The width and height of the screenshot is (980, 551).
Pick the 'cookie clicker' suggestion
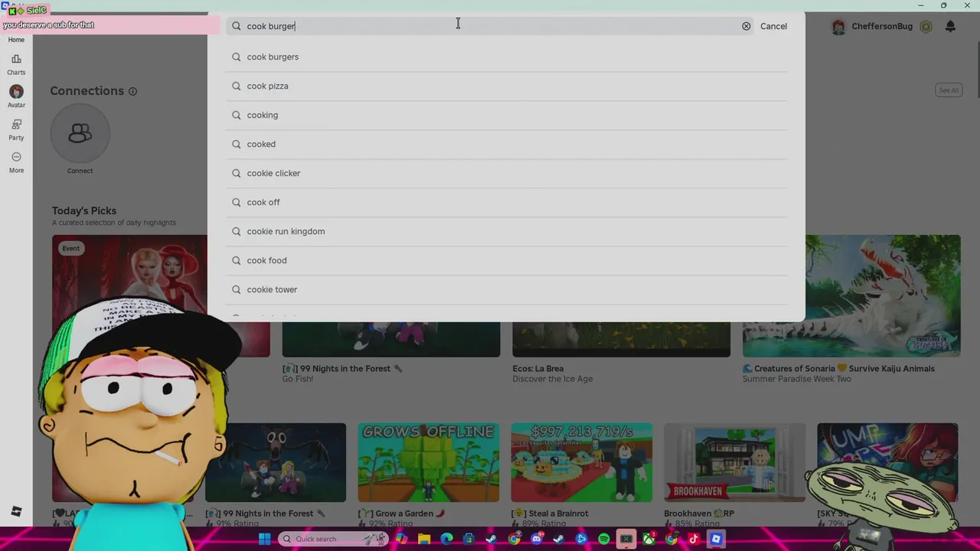click(507, 173)
